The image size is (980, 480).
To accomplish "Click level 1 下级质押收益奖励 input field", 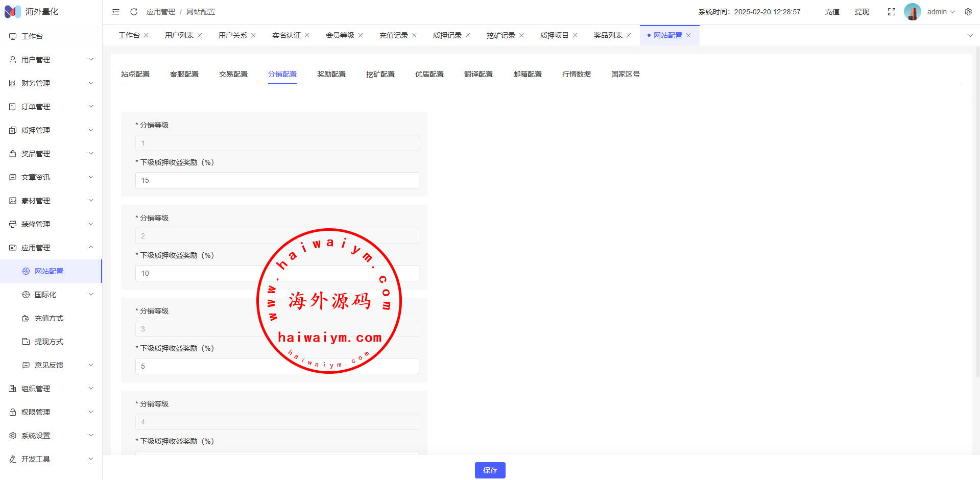I will point(277,180).
